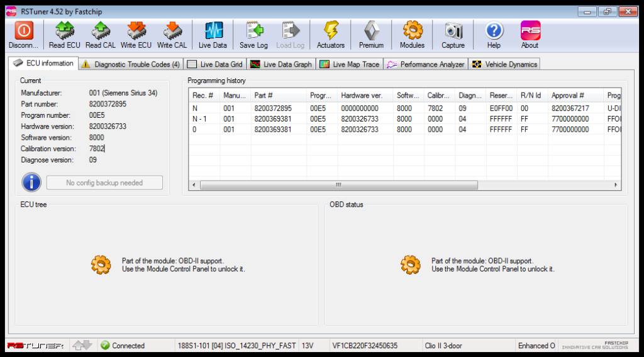Open the About RS dialog
The image size is (644, 357).
click(x=530, y=31)
